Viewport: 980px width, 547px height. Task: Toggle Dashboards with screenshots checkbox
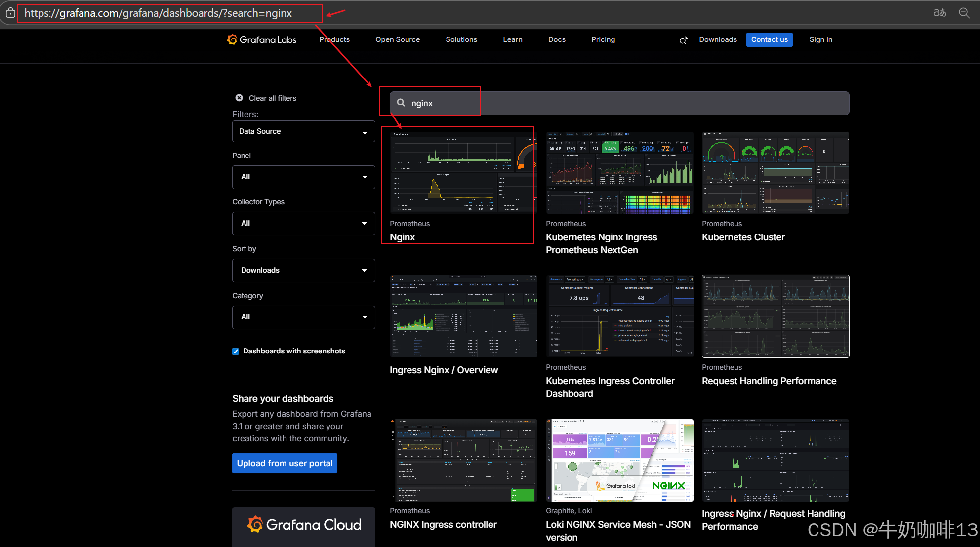[236, 352]
